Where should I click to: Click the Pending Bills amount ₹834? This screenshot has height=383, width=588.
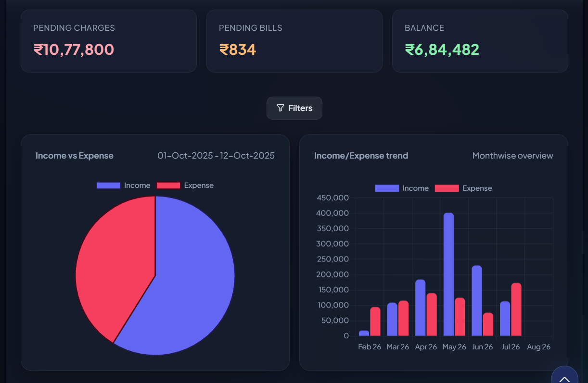[238, 49]
